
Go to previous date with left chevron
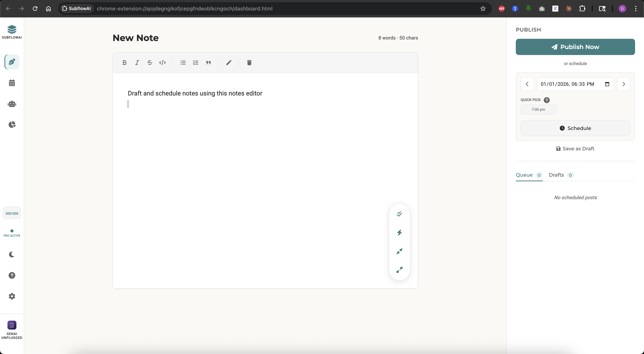point(528,84)
